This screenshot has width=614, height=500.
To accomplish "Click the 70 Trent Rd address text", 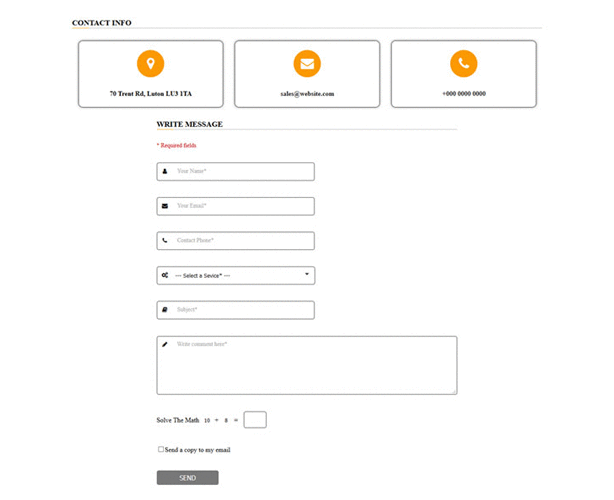I will (150, 94).
